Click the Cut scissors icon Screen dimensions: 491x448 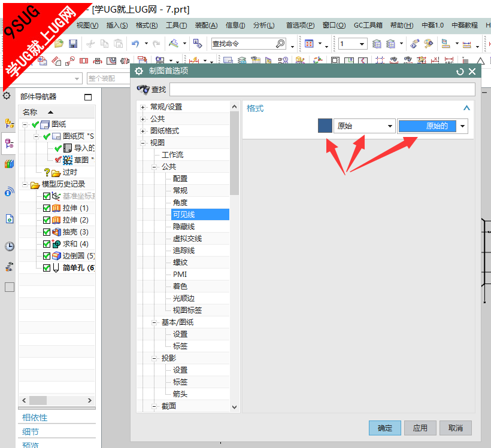click(x=90, y=44)
